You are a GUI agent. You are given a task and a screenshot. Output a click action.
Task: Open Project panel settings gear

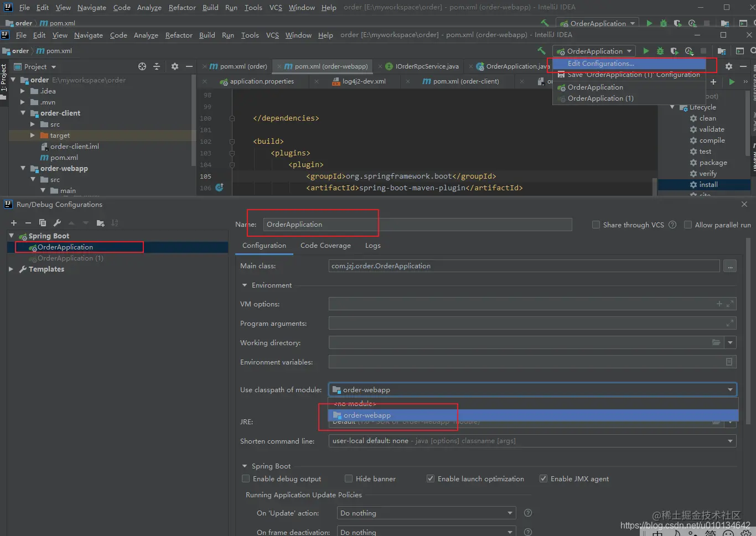coord(175,66)
